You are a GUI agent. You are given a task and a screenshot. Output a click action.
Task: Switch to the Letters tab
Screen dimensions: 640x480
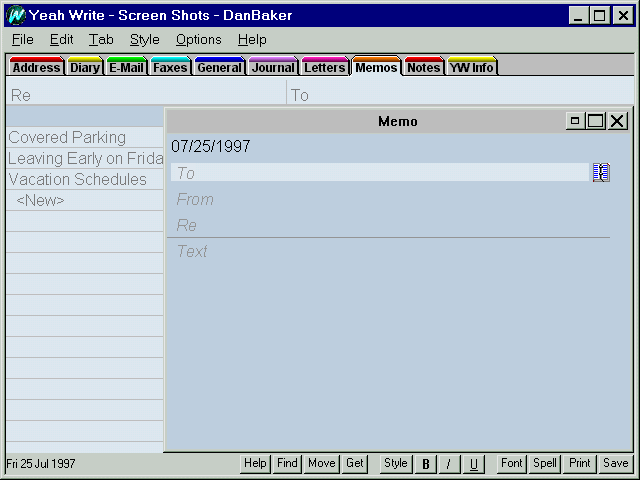(x=324, y=67)
